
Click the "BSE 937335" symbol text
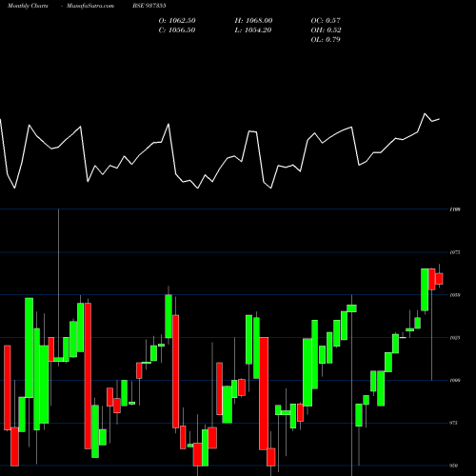point(149,6)
